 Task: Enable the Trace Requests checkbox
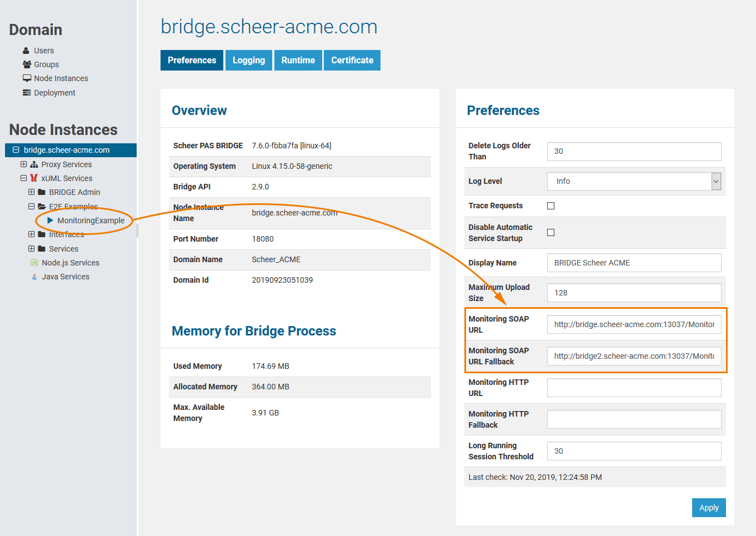550,206
